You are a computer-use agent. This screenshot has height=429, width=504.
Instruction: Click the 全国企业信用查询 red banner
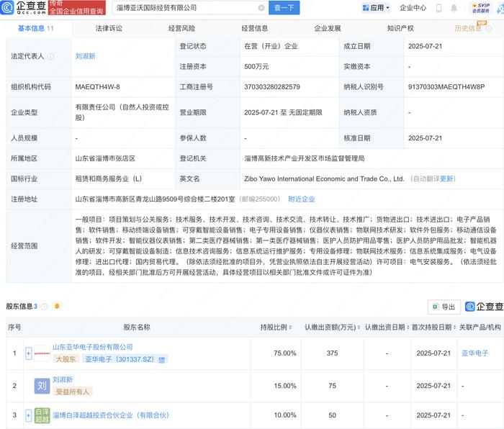click(x=77, y=8)
